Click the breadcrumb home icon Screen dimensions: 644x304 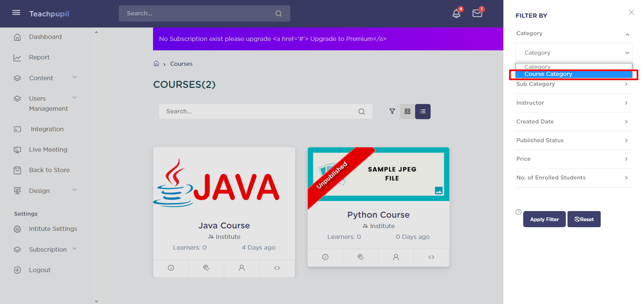[x=156, y=63]
